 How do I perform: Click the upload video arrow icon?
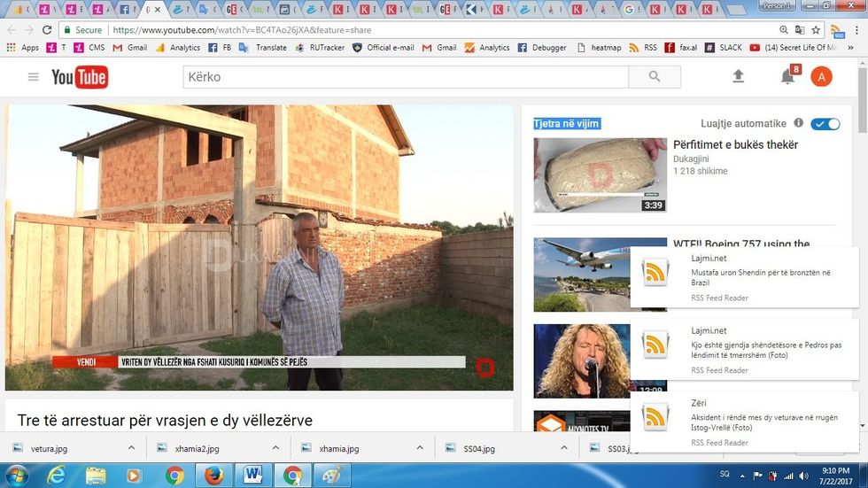tap(738, 77)
